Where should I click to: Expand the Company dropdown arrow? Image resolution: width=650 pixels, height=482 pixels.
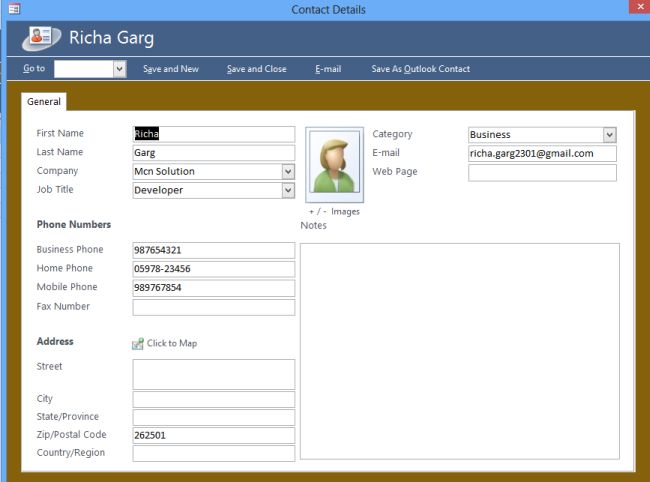[288, 172]
